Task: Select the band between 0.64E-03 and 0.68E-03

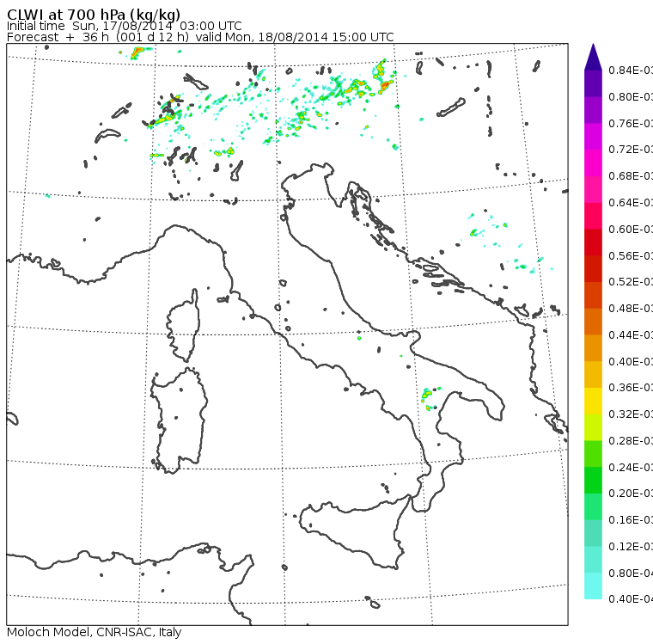Action: [593, 189]
